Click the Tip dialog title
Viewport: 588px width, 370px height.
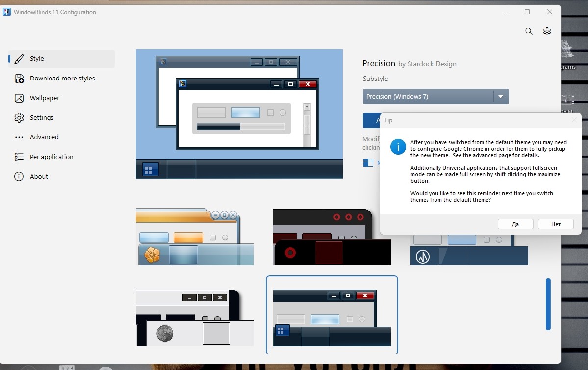click(x=388, y=120)
